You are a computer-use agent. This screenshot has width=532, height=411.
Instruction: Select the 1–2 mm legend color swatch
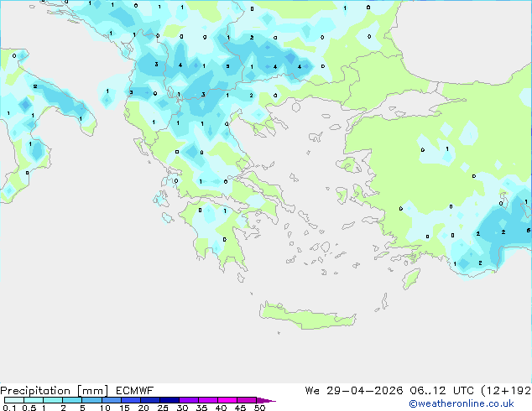(x=53, y=400)
